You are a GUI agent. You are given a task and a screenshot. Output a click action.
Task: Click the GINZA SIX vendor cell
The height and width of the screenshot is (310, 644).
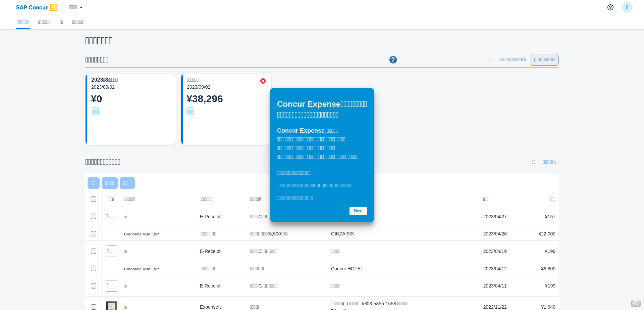(x=342, y=234)
